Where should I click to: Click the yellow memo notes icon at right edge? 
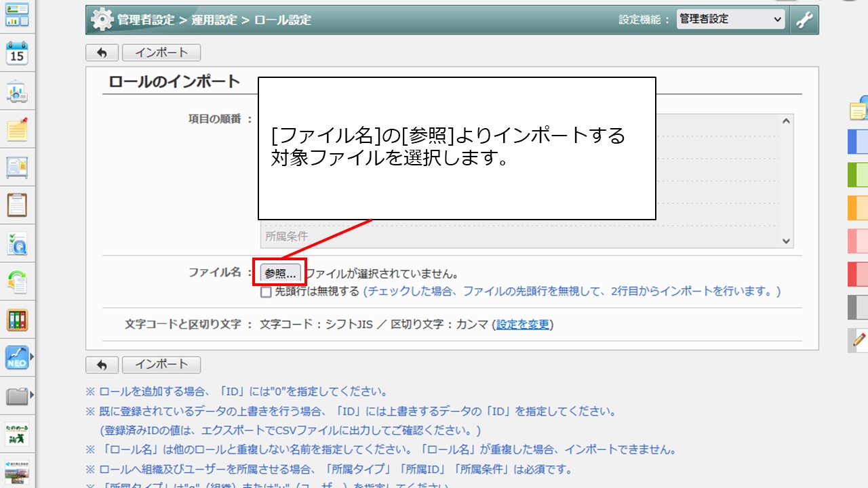859,110
